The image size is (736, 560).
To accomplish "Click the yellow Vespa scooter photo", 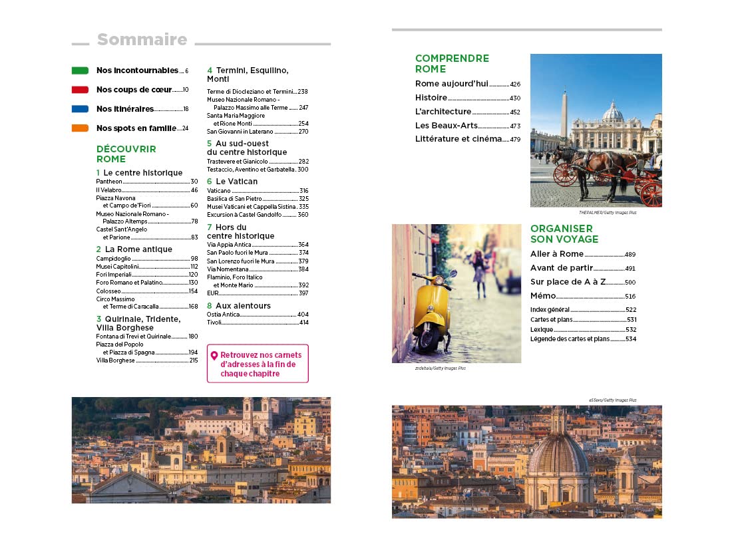I will (457, 293).
